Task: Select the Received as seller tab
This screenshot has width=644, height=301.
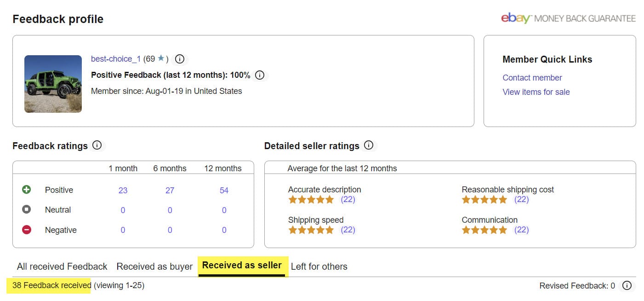Action: (x=242, y=266)
